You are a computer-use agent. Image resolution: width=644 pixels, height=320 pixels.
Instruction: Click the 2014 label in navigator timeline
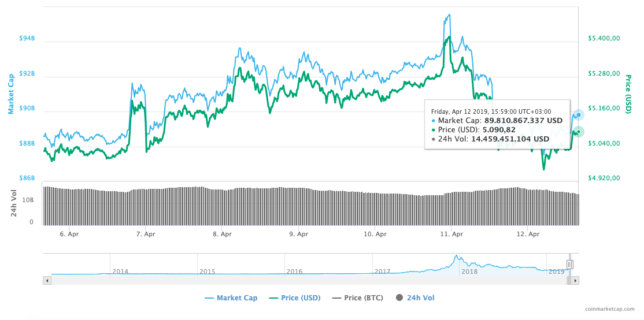(120, 271)
